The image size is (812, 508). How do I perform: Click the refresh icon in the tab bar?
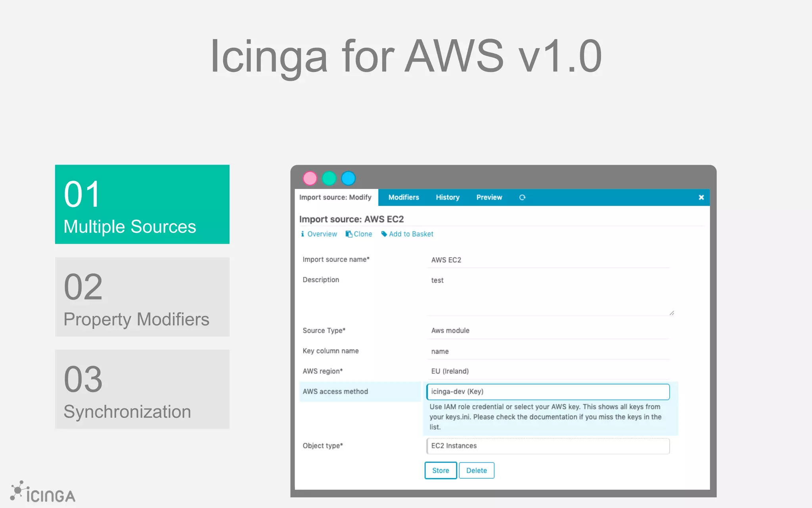click(x=522, y=197)
